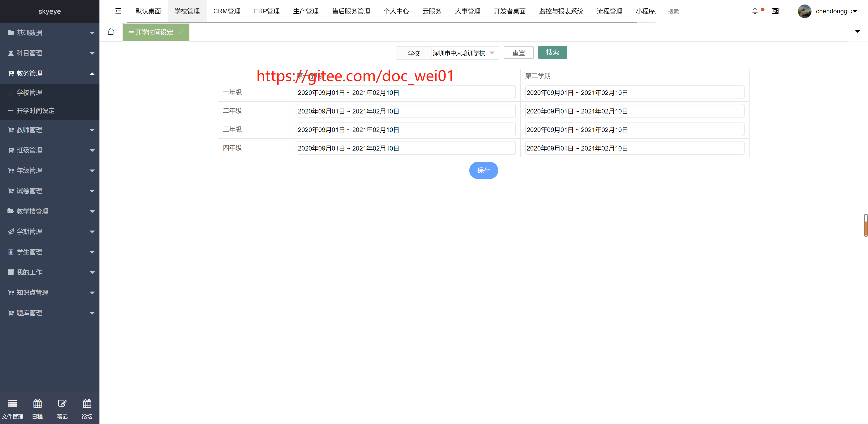Click the 重置 button
The image size is (868, 424).
pyautogui.click(x=519, y=53)
